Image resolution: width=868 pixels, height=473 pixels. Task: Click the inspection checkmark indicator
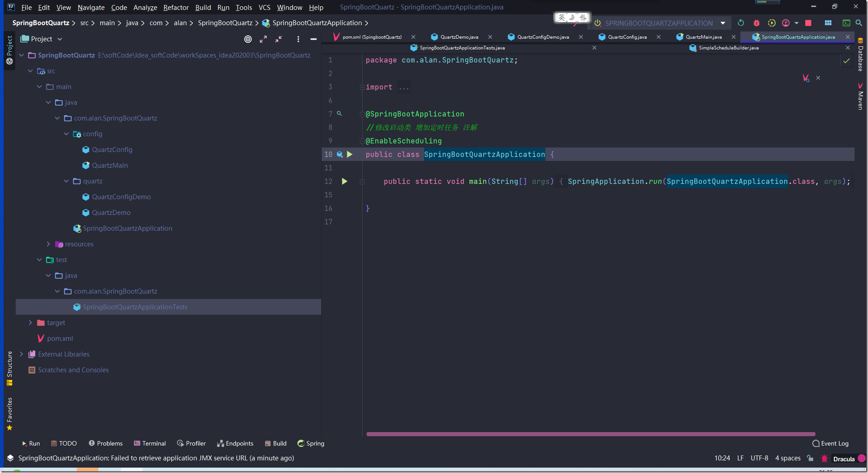[x=846, y=61]
